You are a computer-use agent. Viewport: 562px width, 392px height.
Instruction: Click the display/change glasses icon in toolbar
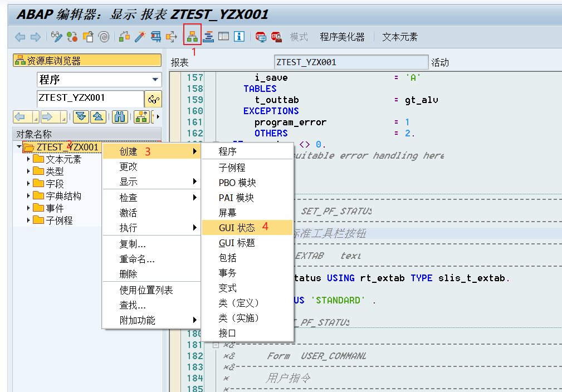56,36
